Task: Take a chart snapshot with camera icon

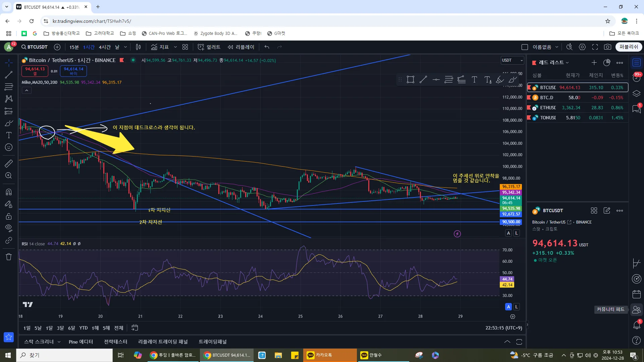Action: [x=607, y=47]
